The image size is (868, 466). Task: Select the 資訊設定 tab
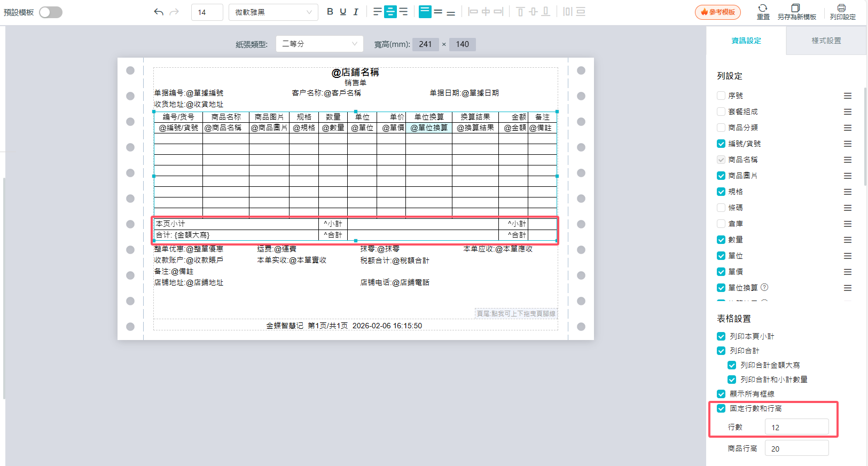tap(746, 41)
